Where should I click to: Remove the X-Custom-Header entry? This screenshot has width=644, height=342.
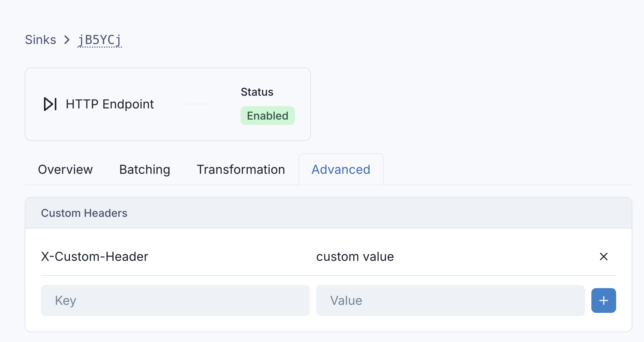603,256
